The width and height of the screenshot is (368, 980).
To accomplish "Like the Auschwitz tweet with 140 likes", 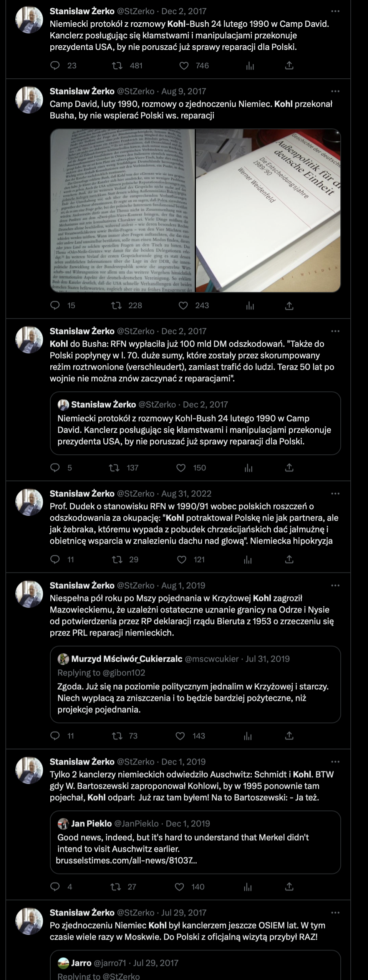I will [179, 887].
